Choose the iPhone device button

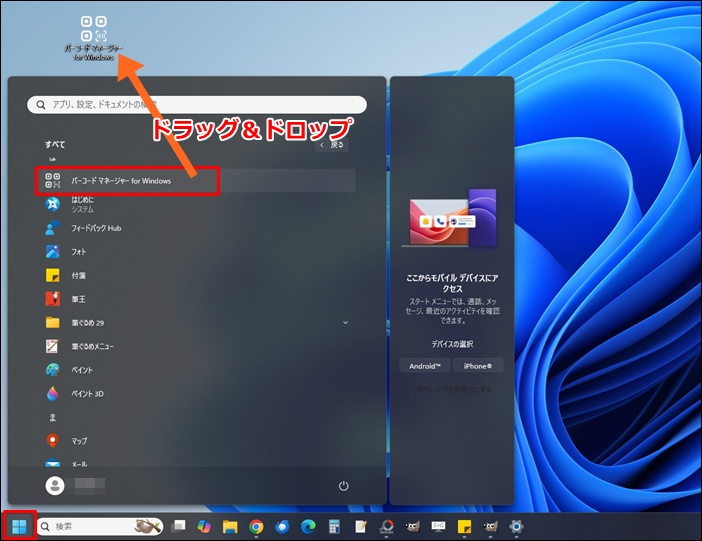point(478,366)
